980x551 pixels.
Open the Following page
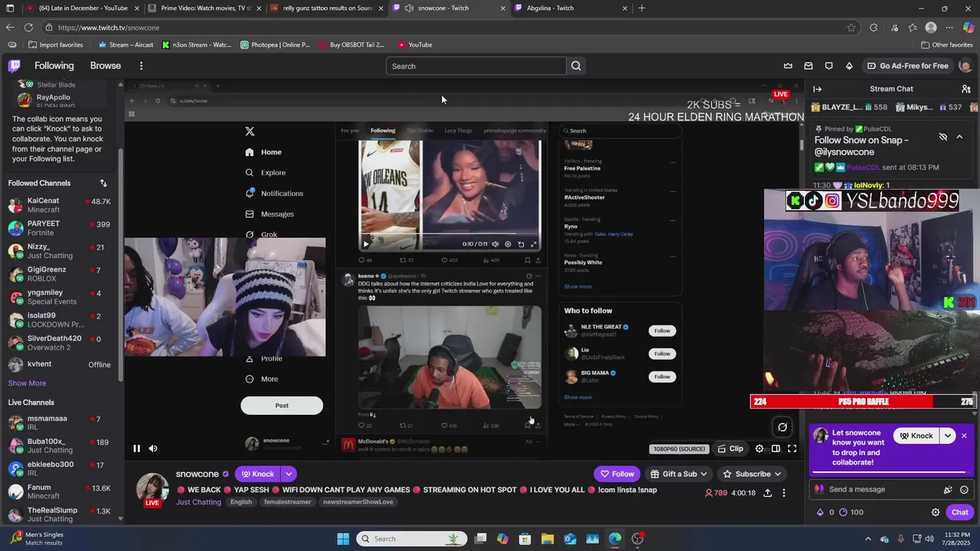pyautogui.click(x=54, y=66)
